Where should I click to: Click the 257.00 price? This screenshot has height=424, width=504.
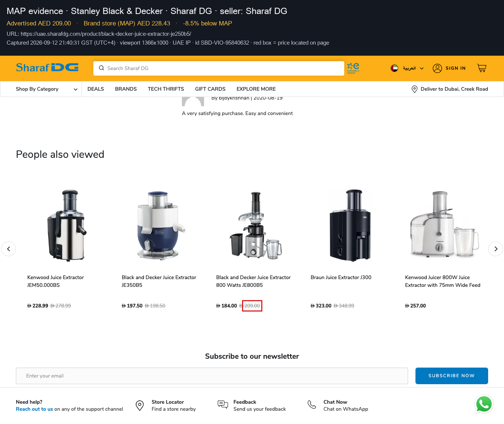point(415,306)
